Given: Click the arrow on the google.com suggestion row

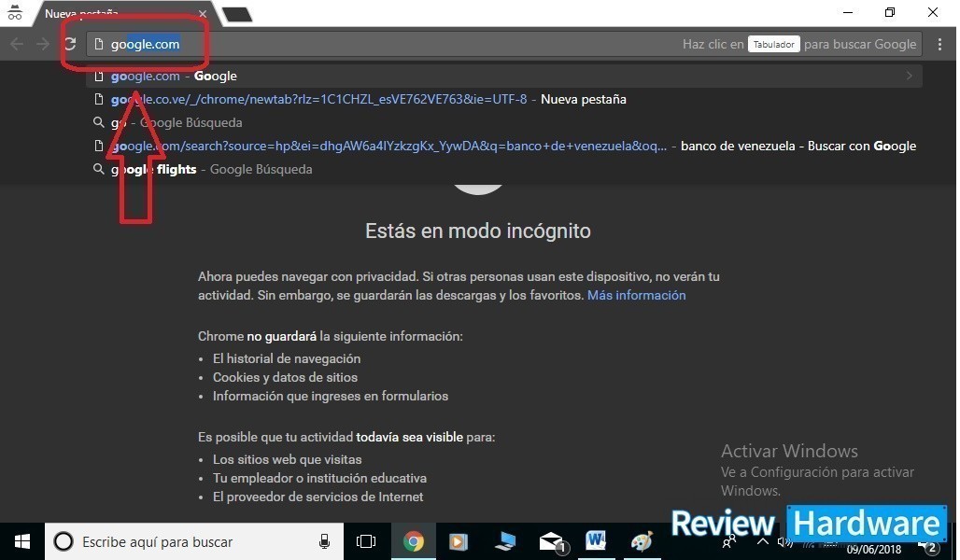Looking at the screenshot, I should [x=910, y=76].
